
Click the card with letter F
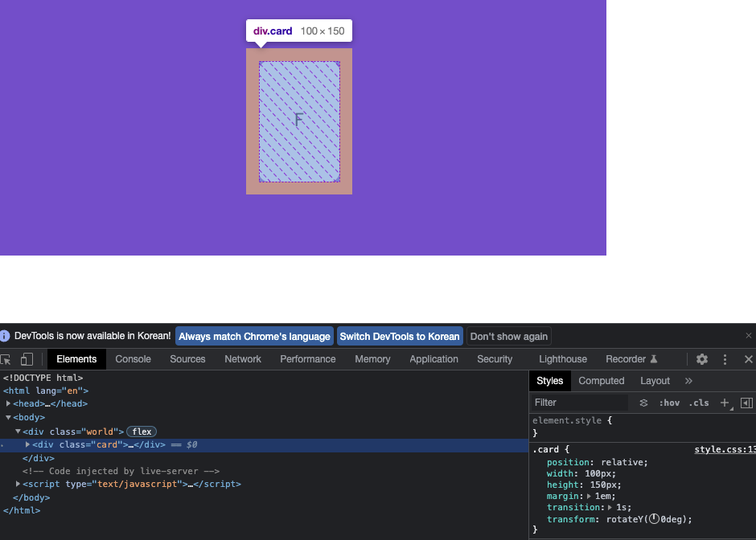[x=299, y=121]
